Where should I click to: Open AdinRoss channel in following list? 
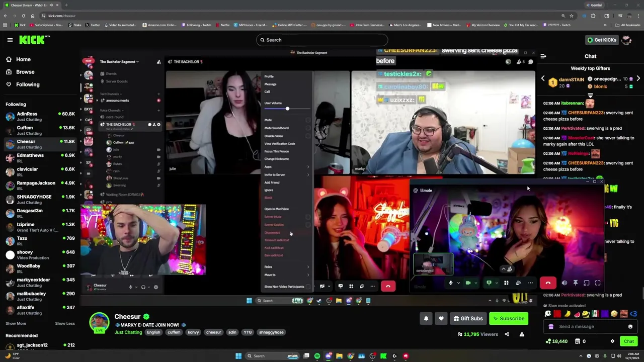[x=40, y=116]
